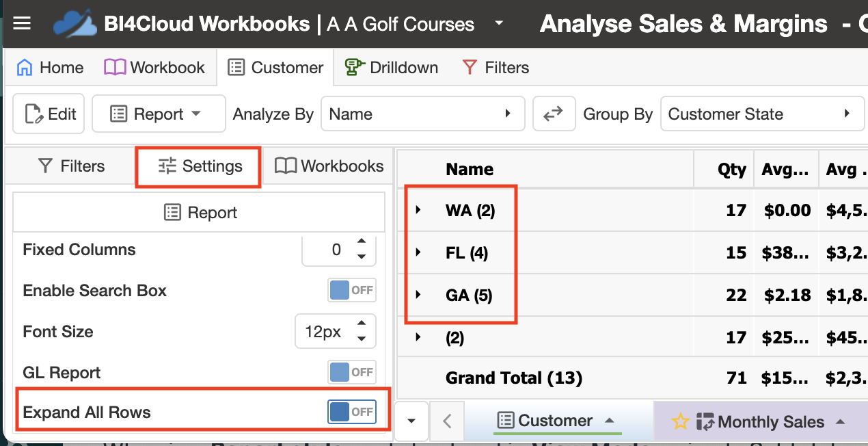Select the Monthly Sales sheet tab
Viewport: 868px width, 446px height.
click(770, 422)
